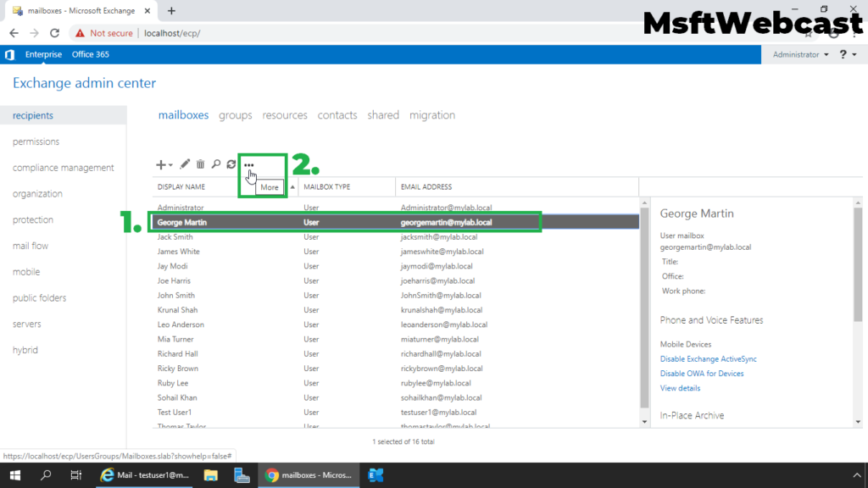Click View details link under Mobile Devices
This screenshot has width=868, height=488.
coord(680,388)
